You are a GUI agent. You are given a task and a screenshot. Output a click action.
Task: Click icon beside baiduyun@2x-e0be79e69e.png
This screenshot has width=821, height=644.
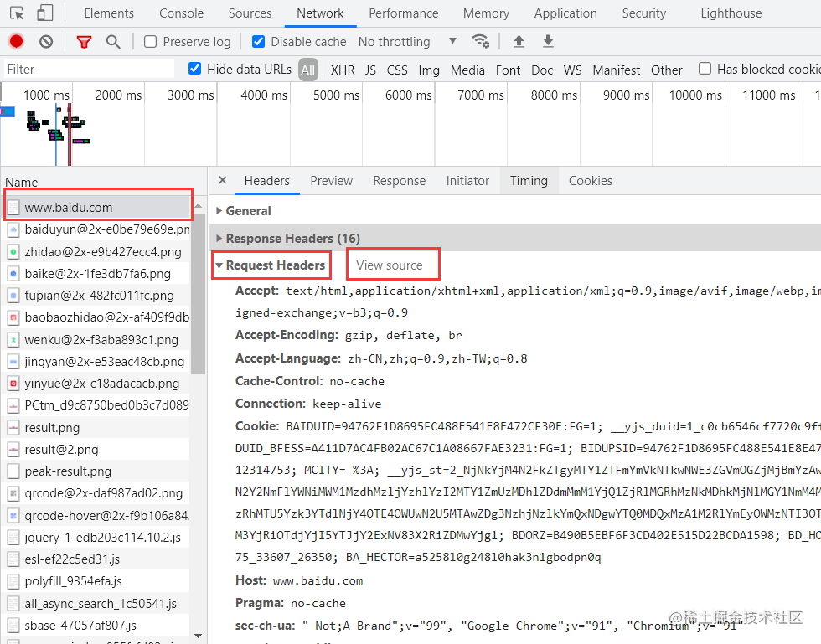13,229
